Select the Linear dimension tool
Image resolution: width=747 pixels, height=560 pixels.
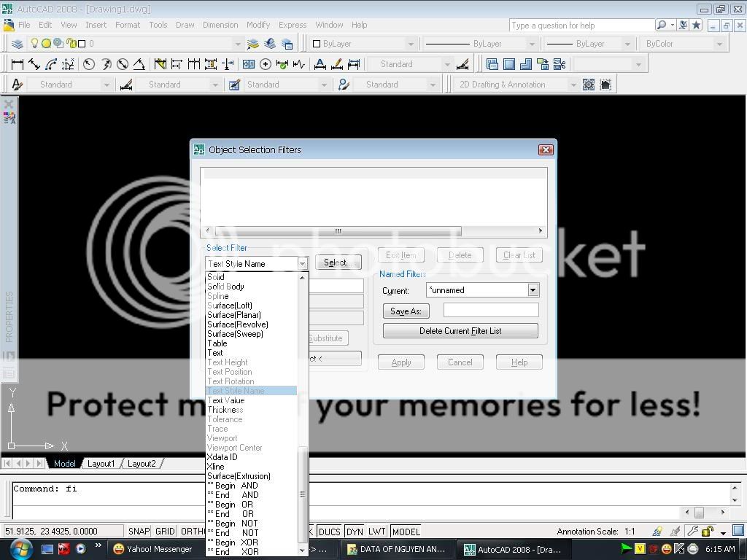(x=18, y=64)
